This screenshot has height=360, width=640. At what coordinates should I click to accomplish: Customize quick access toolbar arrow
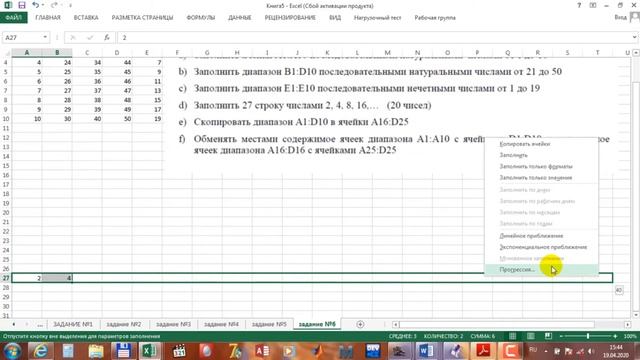pos(70,6)
